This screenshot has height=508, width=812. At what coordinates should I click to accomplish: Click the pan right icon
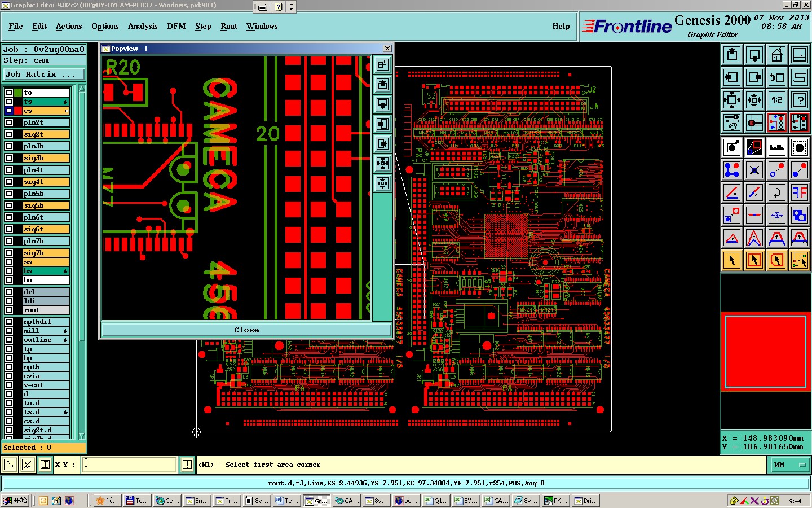point(754,77)
